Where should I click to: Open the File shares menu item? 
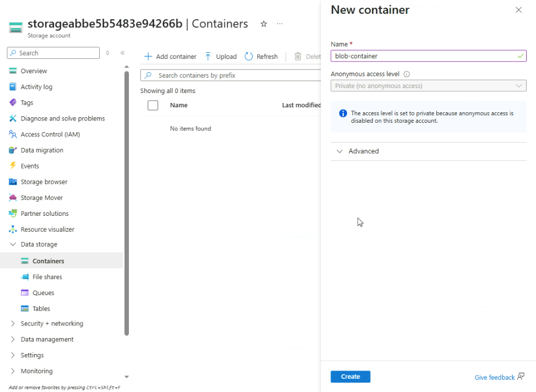47,277
